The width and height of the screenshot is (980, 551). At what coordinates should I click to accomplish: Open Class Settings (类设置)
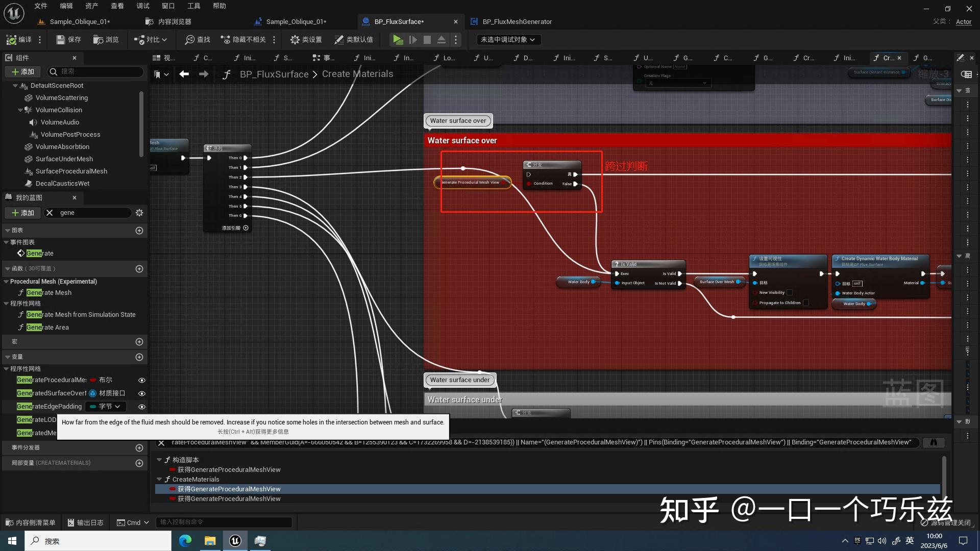tap(306, 39)
